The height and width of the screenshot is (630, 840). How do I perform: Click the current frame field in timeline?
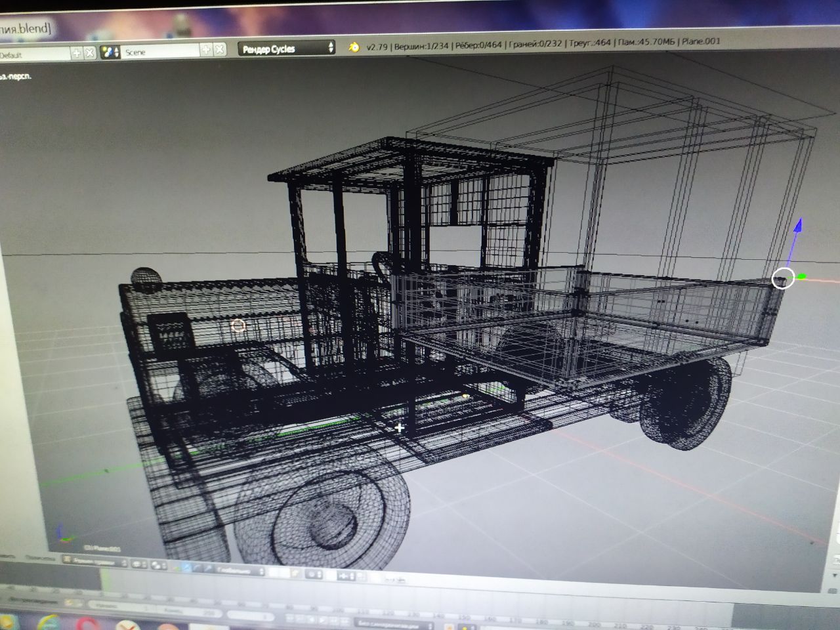pos(251,616)
